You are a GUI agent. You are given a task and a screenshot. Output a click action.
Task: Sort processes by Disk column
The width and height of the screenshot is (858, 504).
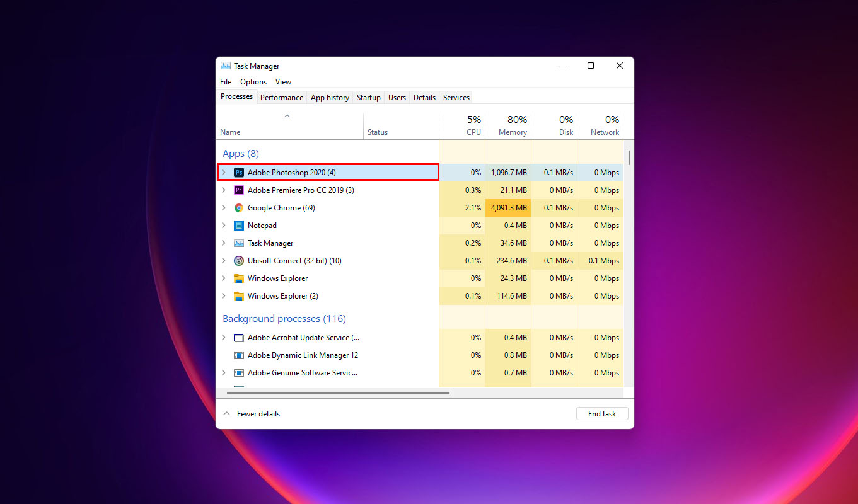(x=554, y=126)
